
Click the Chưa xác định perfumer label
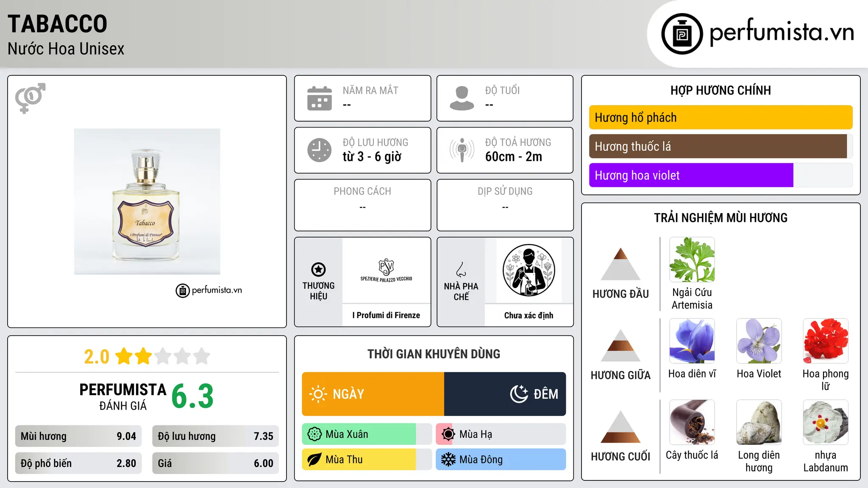[529, 315]
